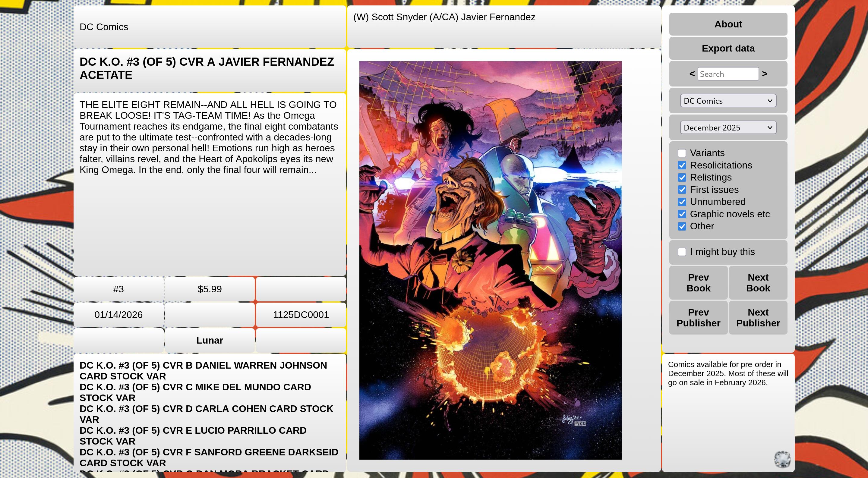Image resolution: width=868 pixels, height=478 pixels.
Task: Disable the Graphic novels etc filter
Action: pyautogui.click(x=682, y=214)
